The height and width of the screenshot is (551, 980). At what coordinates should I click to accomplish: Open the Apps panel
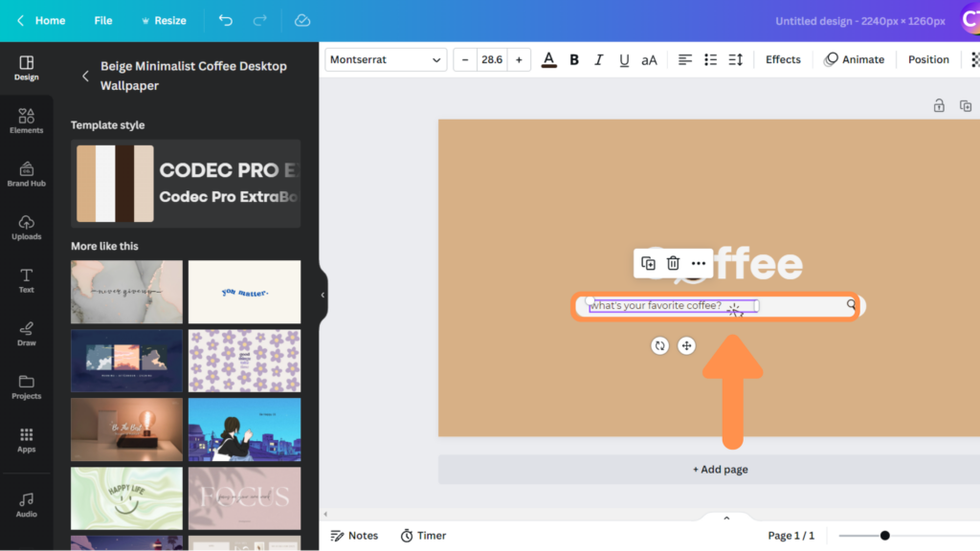point(26,440)
